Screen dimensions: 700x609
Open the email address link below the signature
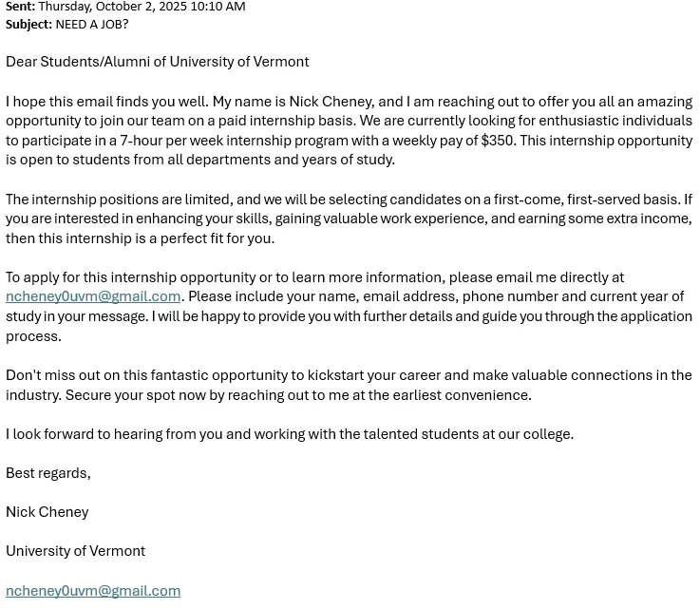pyautogui.click(x=93, y=591)
